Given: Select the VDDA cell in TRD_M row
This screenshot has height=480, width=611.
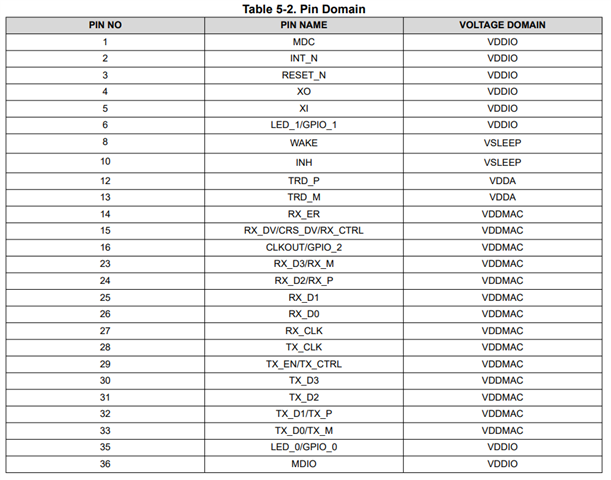Looking at the screenshot, I should point(502,197).
